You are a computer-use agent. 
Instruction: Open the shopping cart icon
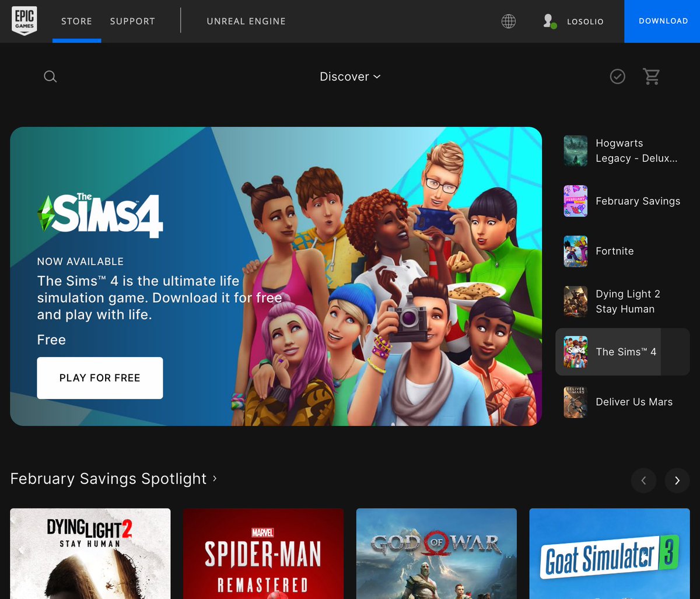651,76
